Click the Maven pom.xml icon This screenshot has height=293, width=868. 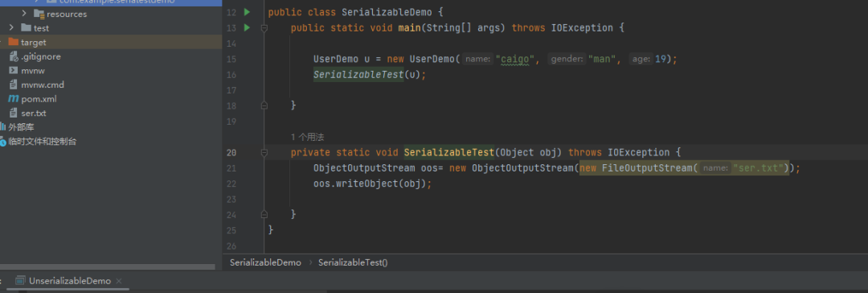(14, 99)
